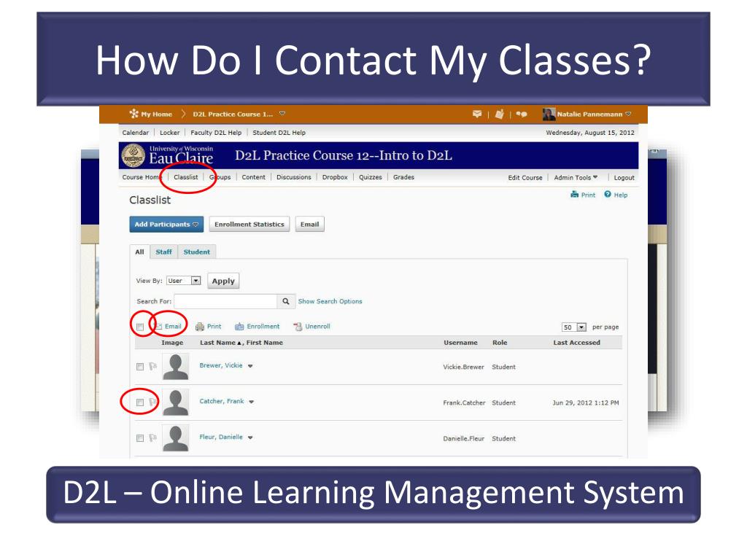
Task: Click Vickie Brewer's profile image
Action: tap(176, 366)
